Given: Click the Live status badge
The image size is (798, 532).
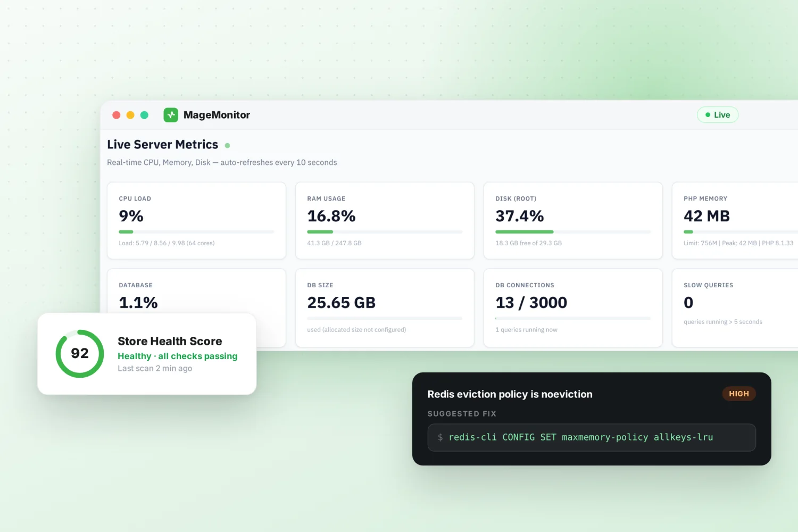Looking at the screenshot, I should 718,115.
